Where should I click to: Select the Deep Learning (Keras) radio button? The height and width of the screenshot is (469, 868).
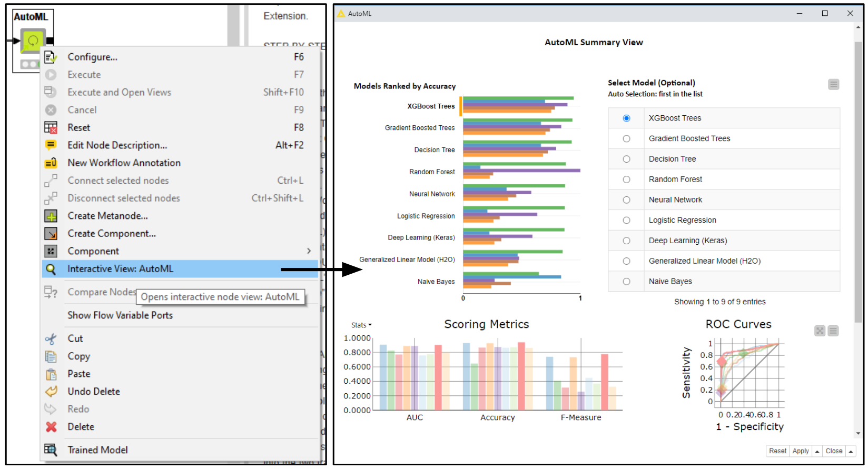coord(626,241)
